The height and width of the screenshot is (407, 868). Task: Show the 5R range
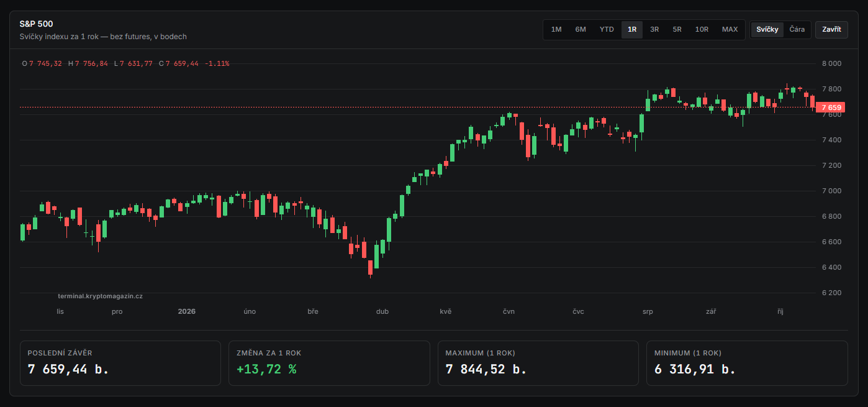coord(677,29)
